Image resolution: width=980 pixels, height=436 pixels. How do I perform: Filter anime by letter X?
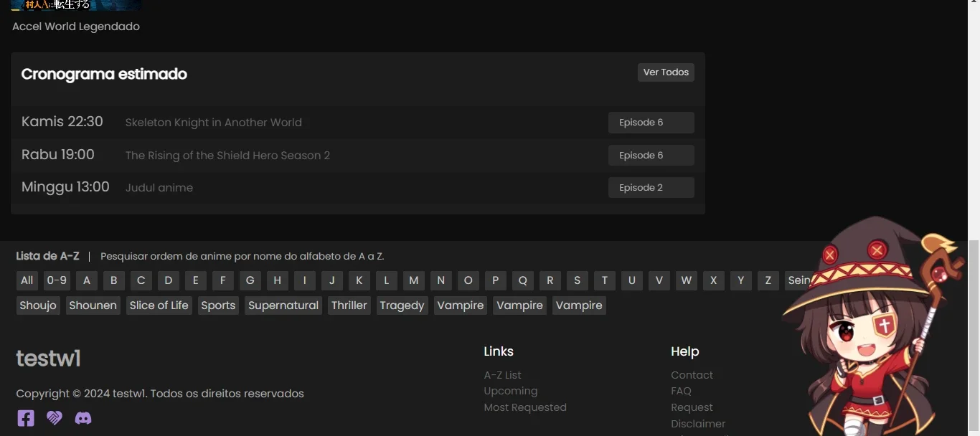click(x=713, y=280)
